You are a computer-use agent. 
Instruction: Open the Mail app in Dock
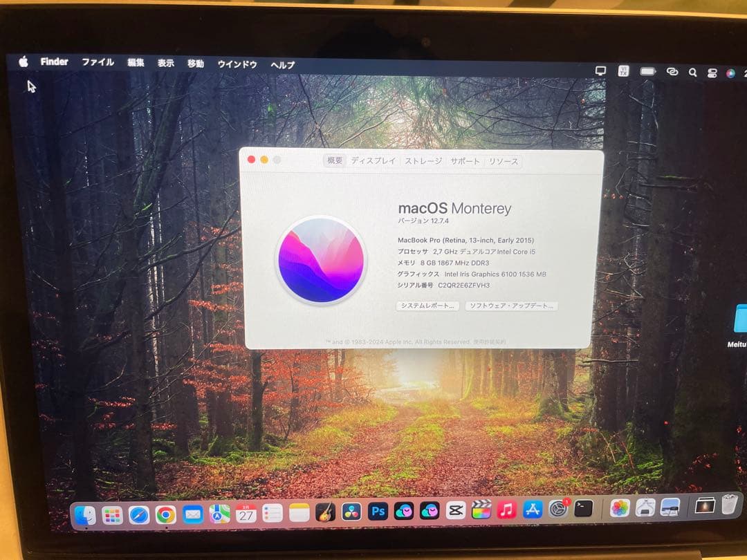[193, 514]
